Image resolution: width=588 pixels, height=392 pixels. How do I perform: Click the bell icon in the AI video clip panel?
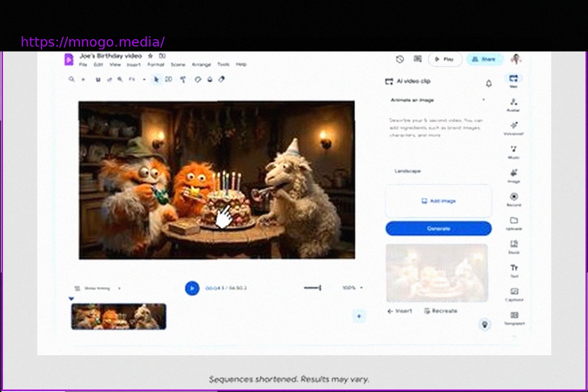[489, 83]
